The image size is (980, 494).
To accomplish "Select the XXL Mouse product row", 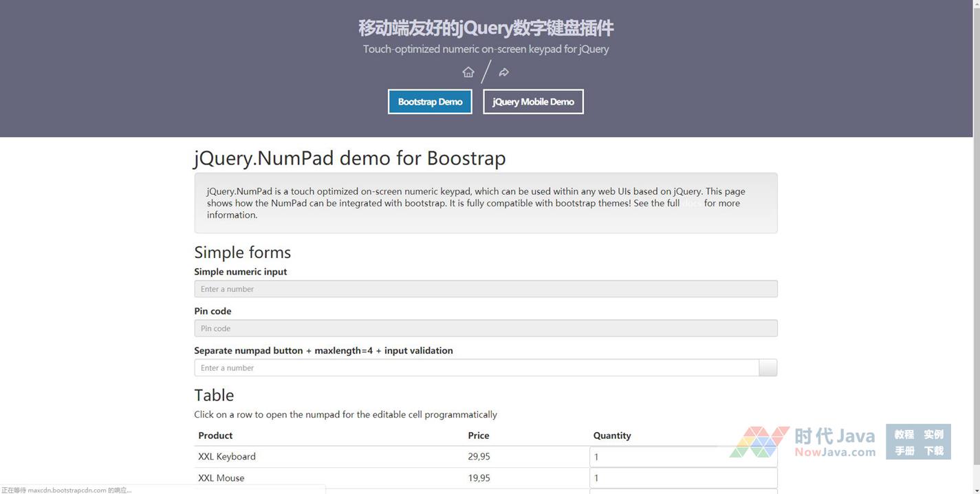I will tap(330, 478).
